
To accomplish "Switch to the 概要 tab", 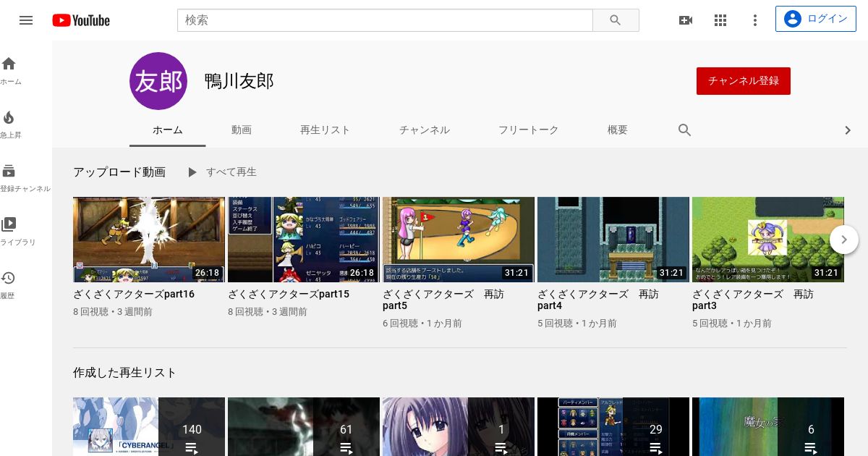I will point(618,130).
